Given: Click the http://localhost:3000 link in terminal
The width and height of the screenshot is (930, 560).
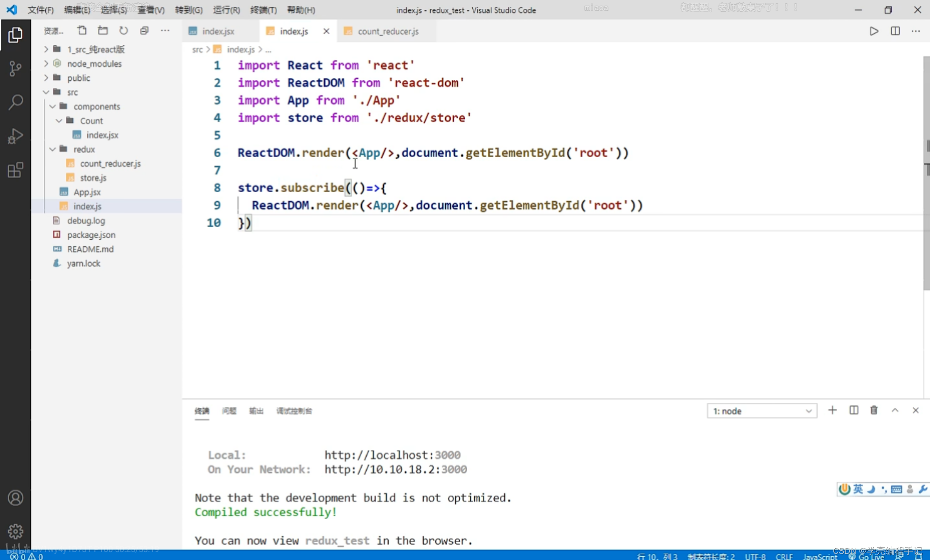Looking at the screenshot, I should pyautogui.click(x=392, y=455).
